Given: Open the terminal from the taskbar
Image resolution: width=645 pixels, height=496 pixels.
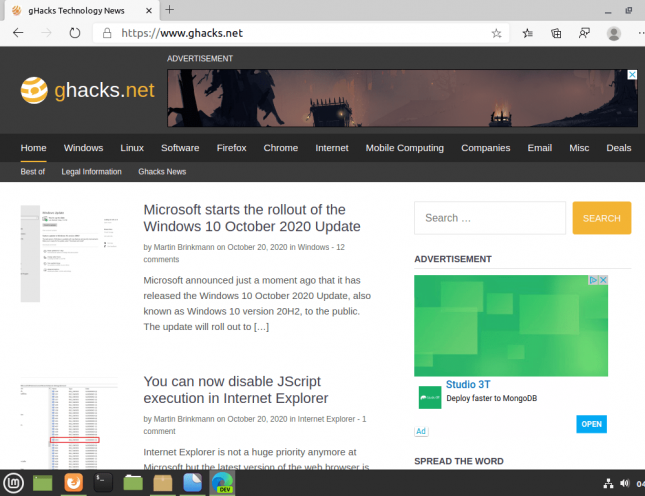Looking at the screenshot, I should [x=103, y=482].
